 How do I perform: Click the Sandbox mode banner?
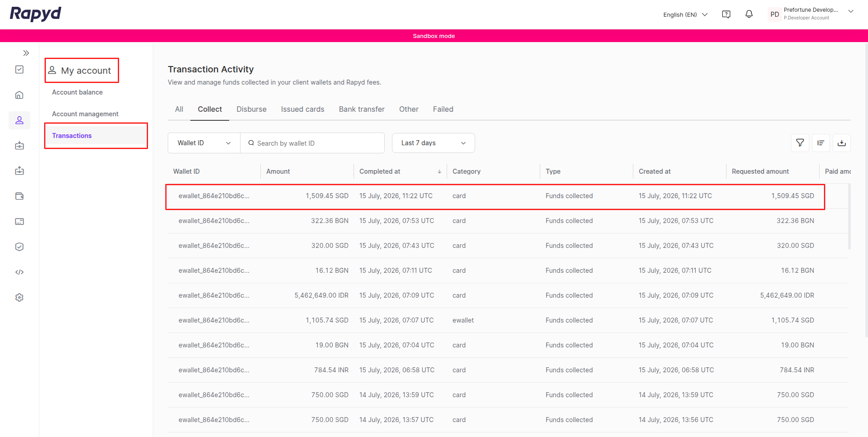[x=434, y=36]
